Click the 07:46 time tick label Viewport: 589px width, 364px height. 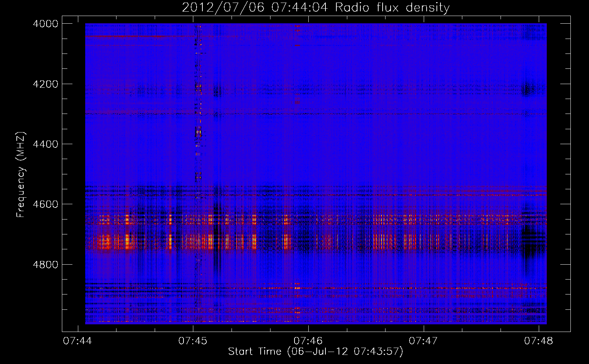pyautogui.click(x=308, y=341)
